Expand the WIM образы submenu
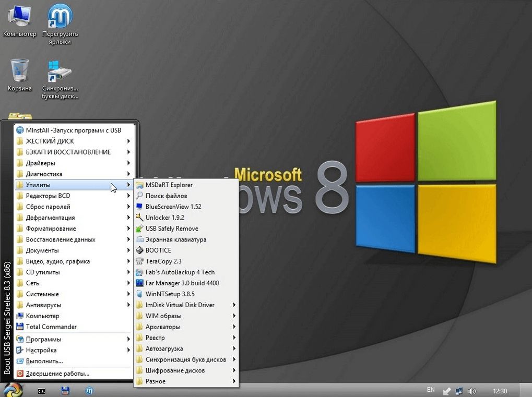Image resolution: width=532 pixels, height=397 pixels. click(x=163, y=316)
